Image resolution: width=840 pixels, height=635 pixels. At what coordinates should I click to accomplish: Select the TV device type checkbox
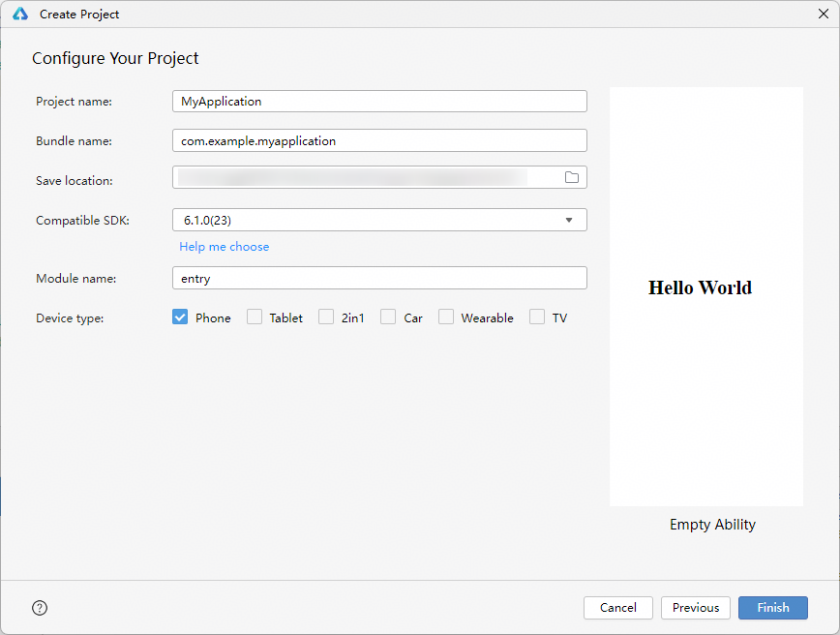(537, 317)
